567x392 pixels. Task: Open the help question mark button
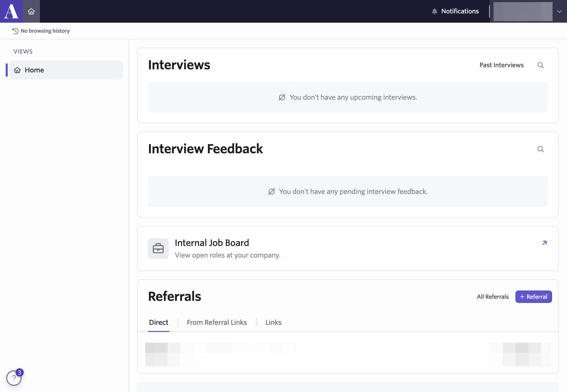pyautogui.click(x=14, y=378)
